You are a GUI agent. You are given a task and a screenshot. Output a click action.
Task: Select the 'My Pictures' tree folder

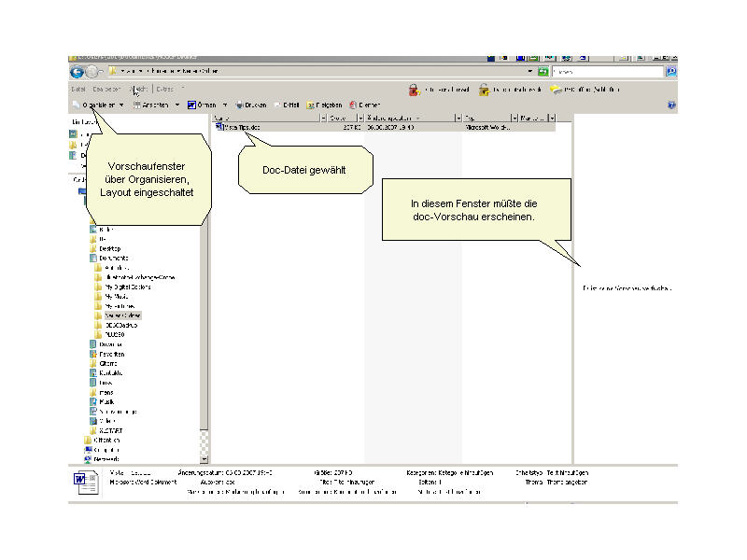[120, 306]
